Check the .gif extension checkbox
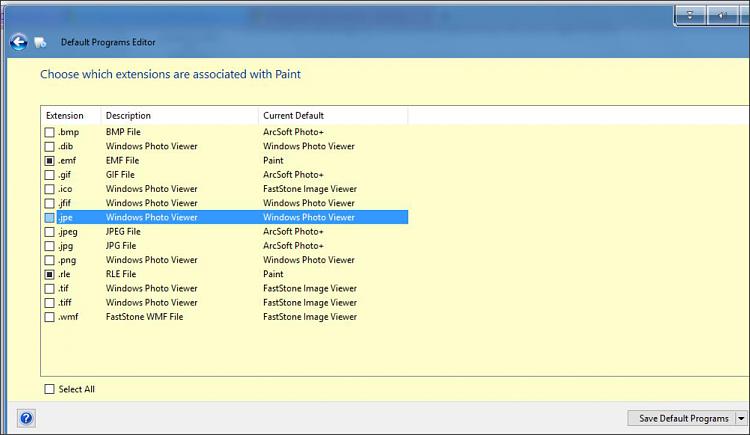Screen dimensions: 750x435 pyautogui.click(x=49, y=175)
